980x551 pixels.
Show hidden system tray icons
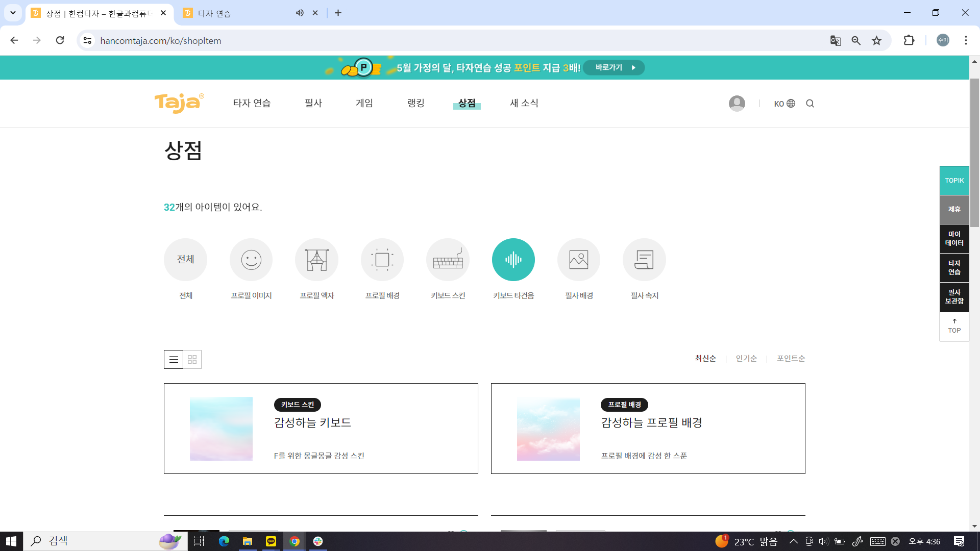pos(793,541)
